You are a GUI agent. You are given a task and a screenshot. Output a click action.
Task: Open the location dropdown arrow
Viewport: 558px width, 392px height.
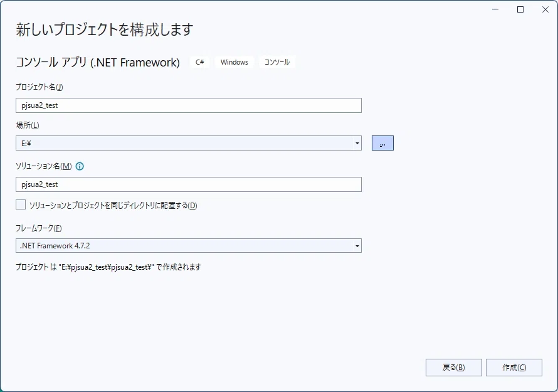pyautogui.click(x=357, y=143)
